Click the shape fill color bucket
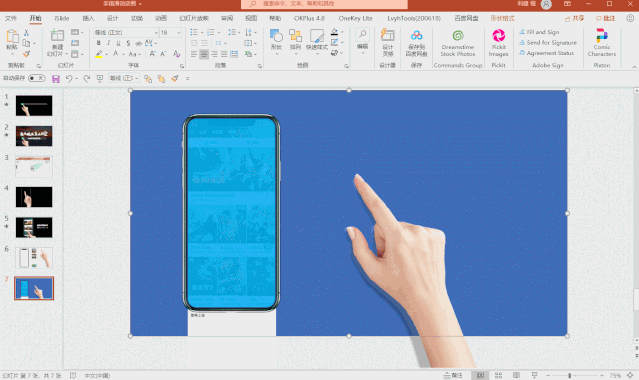This screenshot has height=380, width=639. (335, 32)
